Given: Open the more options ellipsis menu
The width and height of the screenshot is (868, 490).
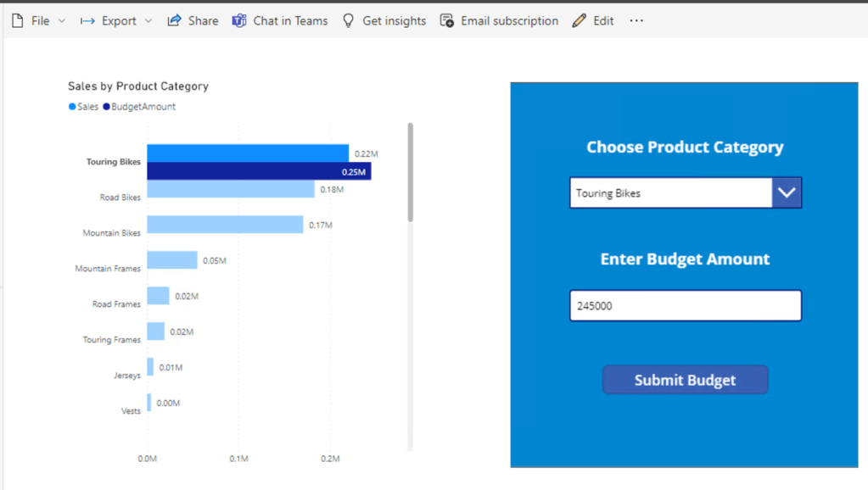Looking at the screenshot, I should (x=636, y=20).
